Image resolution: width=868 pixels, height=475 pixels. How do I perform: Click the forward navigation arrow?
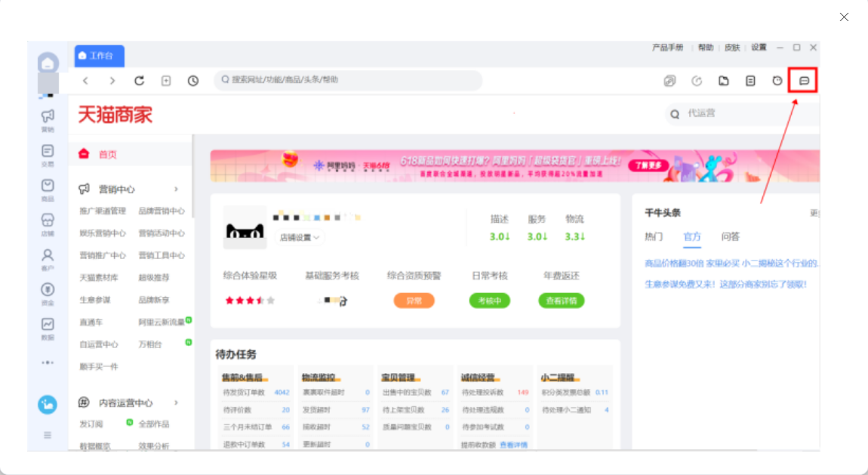(x=112, y=81)
